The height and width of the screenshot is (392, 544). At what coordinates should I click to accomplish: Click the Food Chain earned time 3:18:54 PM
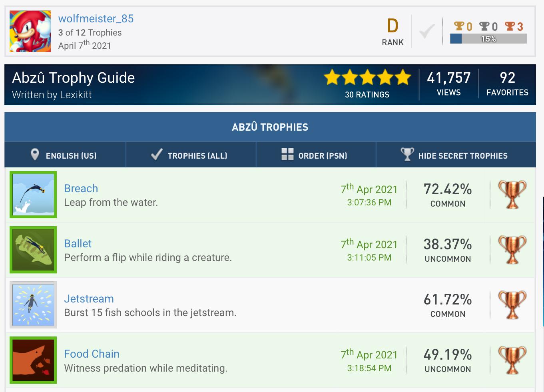click(369, 368)
